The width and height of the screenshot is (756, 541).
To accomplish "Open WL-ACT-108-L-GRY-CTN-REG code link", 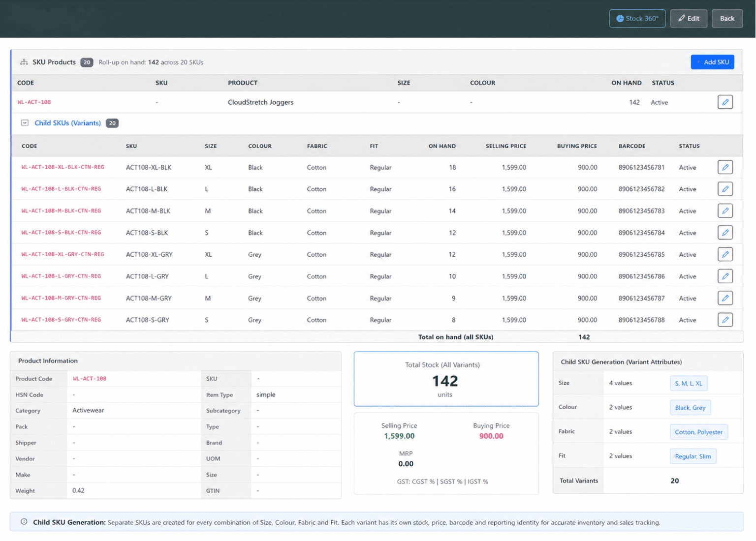I will [x=61, y=276].
